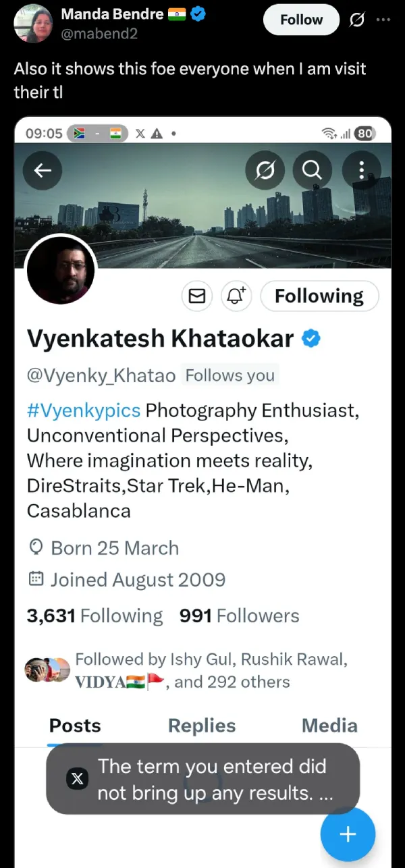Switch to the Replies tab

[202, 726]
